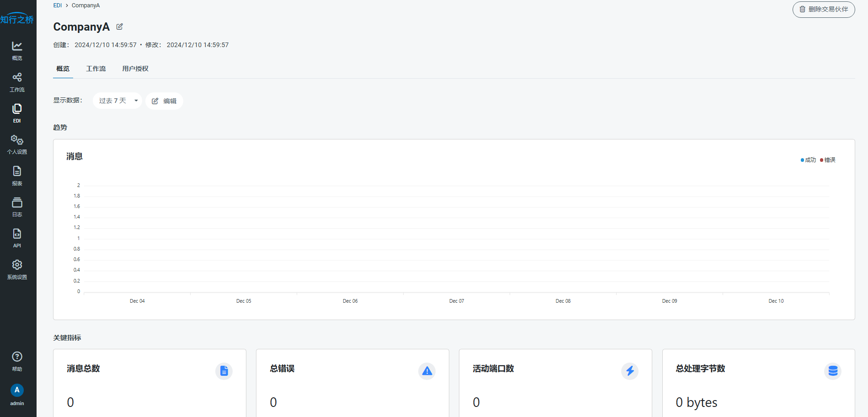868x417 pixels.
Task: Click the 删除交易伙伴 button
Action: (824, 9)
